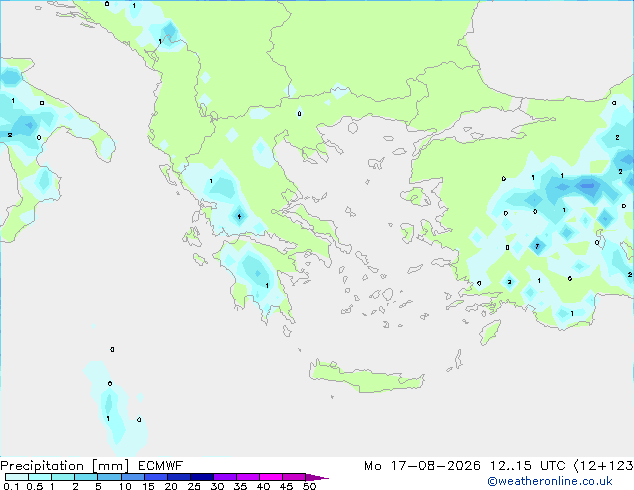This screenshot has height=490, width=634.
Task: Select the 25–30 mm dark blue legend swatch
Action: pos(202,477)
